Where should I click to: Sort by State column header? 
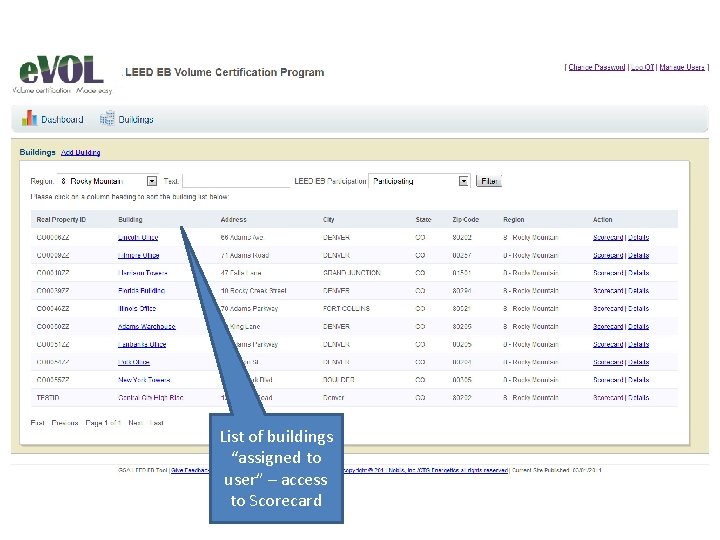click(423, 219)
